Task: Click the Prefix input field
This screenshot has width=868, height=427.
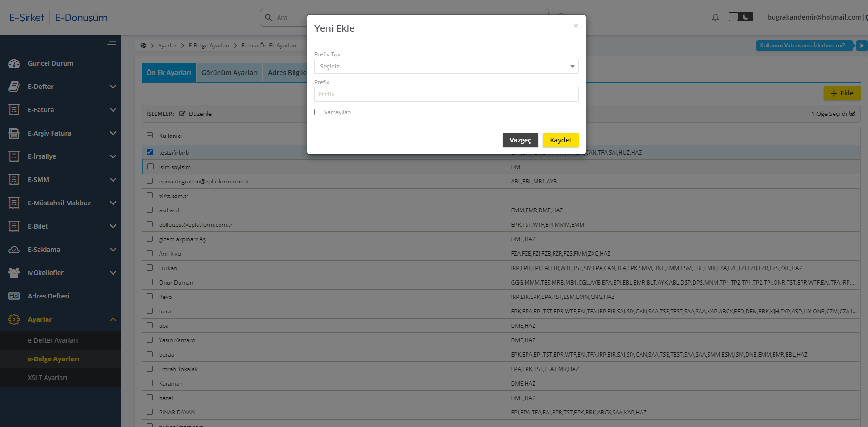Action: tap(446, 94)
